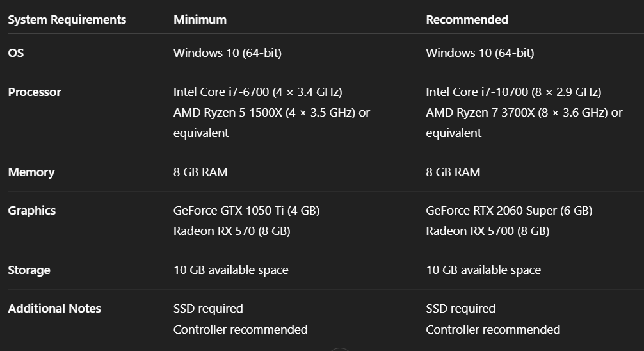Click the Storage row label
644x351 pixels.
(x=29, y=270)
